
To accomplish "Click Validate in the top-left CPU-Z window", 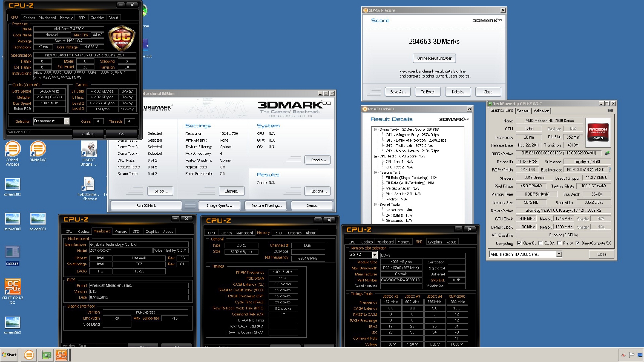I will pyautogui.click(x=88, y=134).
